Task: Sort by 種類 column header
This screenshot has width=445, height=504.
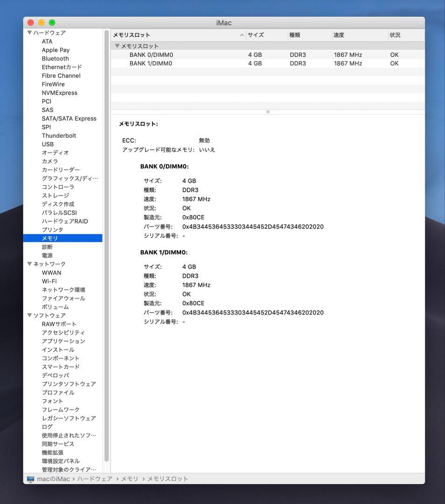Action: [x=310, y=35]
